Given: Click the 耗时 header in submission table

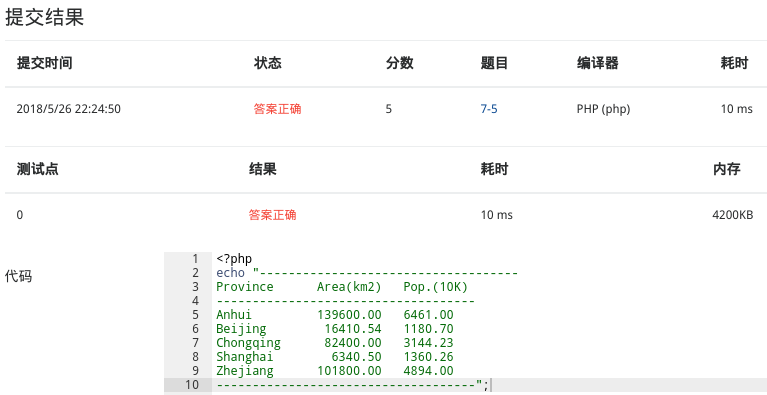Looking at the screenshot, I should (x=734, y=63).
